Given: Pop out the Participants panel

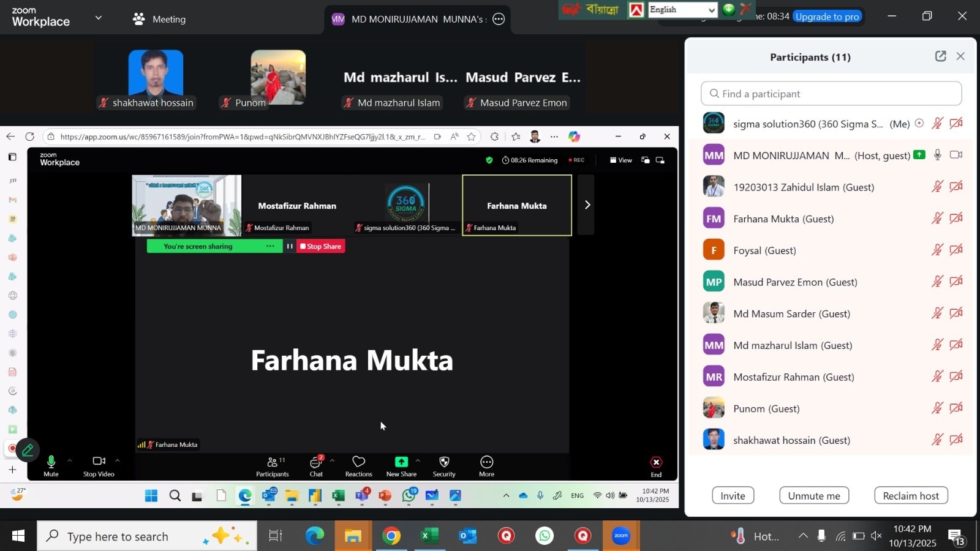Looking at the screenshot, I should [x=940, y=56].
